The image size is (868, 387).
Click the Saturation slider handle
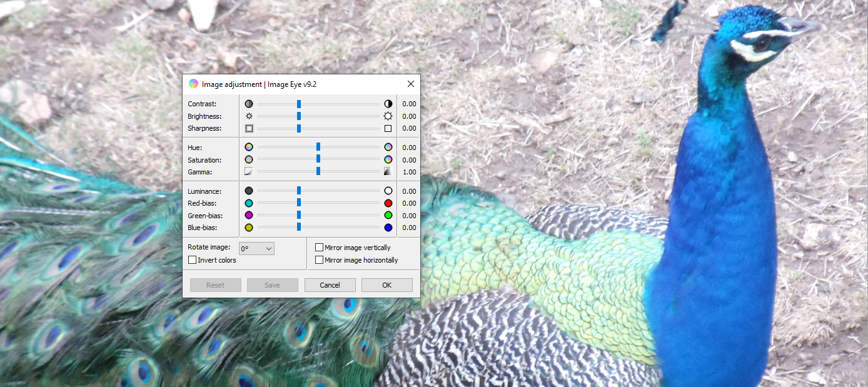point(318,159)
